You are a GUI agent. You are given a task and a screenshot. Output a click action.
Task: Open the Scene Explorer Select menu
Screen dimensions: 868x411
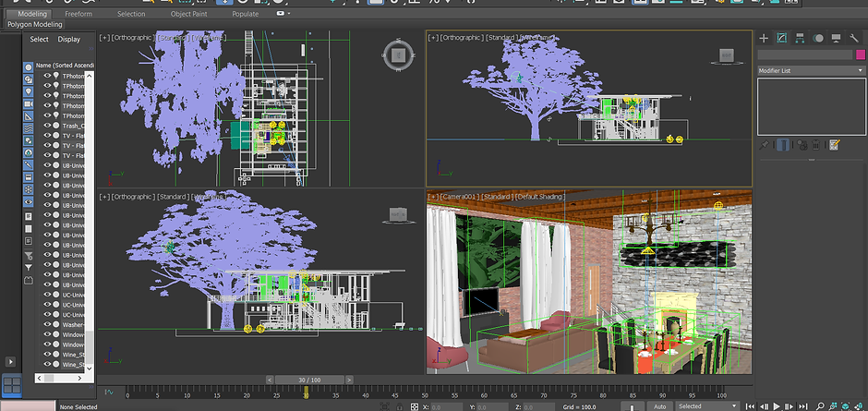40,40
